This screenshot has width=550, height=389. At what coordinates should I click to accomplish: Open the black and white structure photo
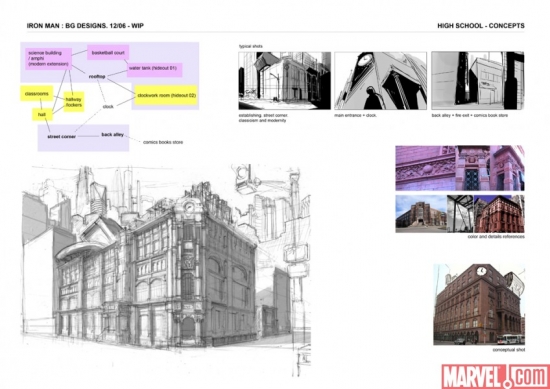coord(460,214)
